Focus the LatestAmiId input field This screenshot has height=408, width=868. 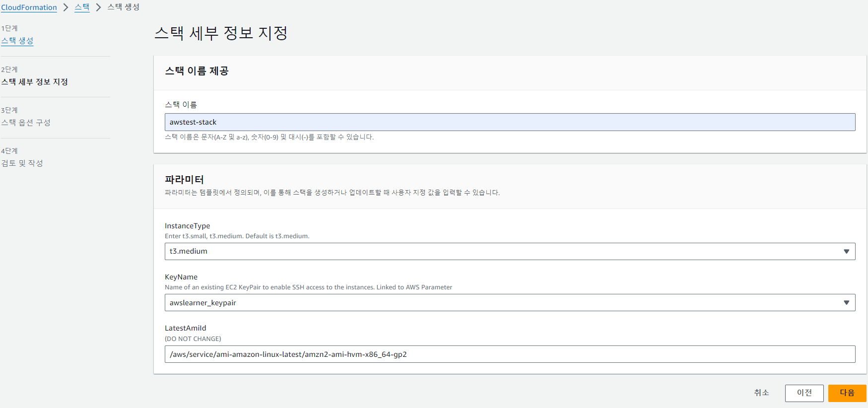point(510,354)
